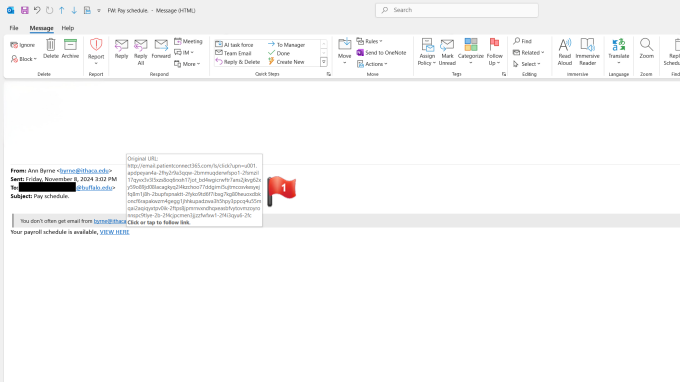Send message to OneNote
Viewport: 680px width, 382px height.
point(381,52)
